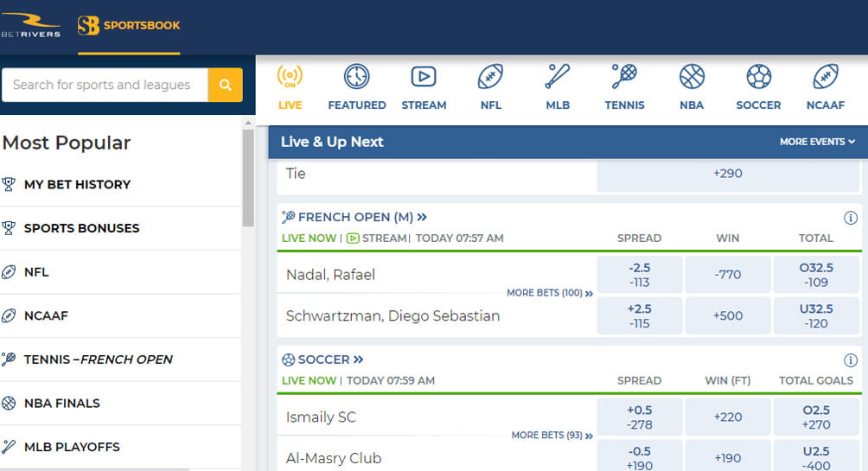Expand the More Events dropdown
The height and width of the screenshot is (471, 868).
click(817, 142)
